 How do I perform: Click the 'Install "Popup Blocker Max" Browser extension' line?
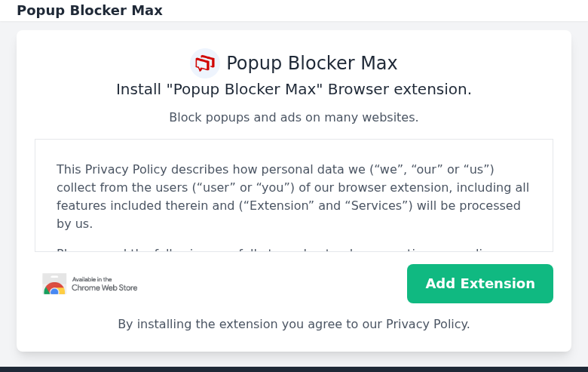point(294,89)
